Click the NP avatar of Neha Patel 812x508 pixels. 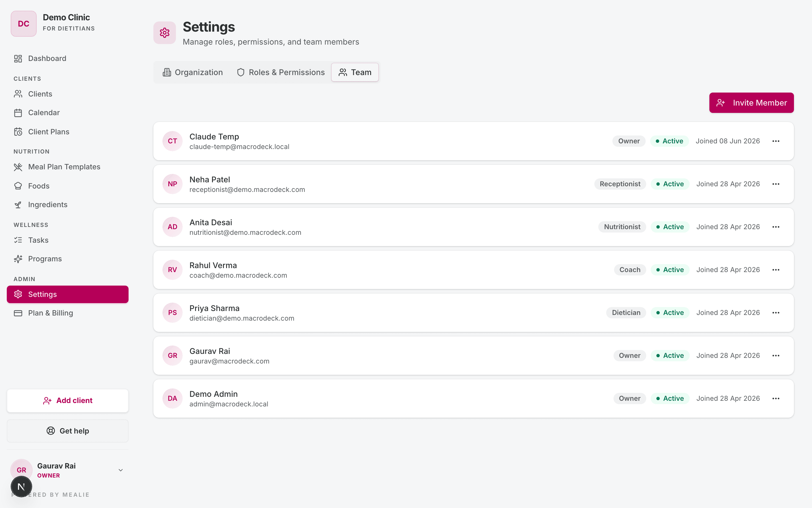173,184
